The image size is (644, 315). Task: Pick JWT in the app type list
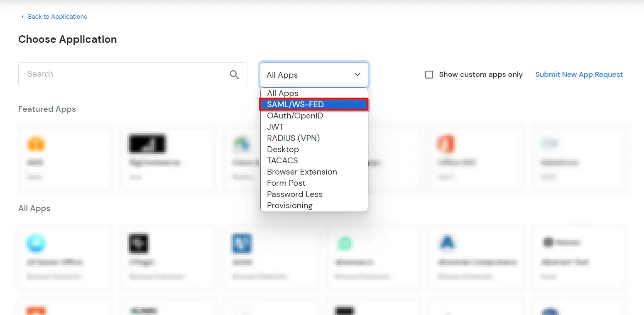click(x=314, y=127)
